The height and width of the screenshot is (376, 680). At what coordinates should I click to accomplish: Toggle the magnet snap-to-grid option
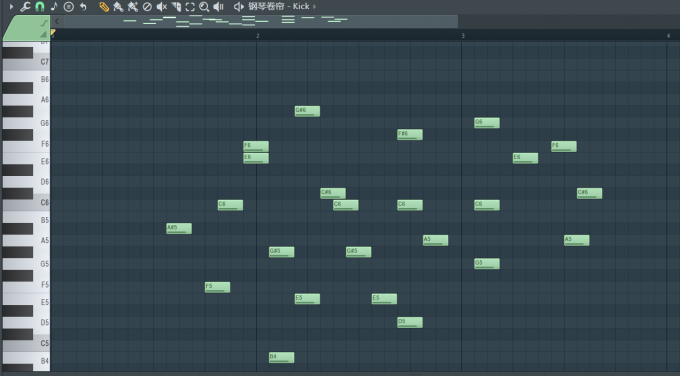[39, 7]
